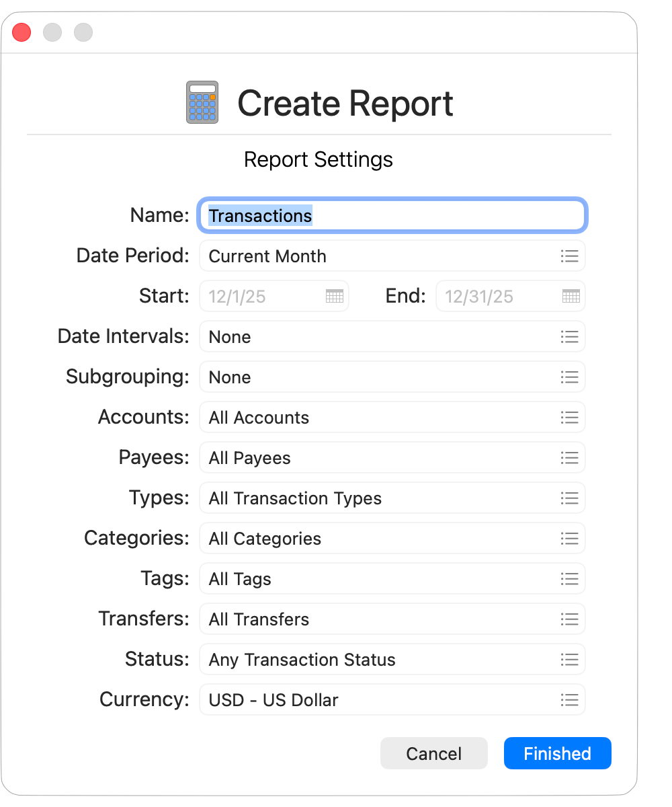The width and height of the screenshot is (672, 807).
Task: Open the Currency list selector icon
Action: tap(569, 700)
